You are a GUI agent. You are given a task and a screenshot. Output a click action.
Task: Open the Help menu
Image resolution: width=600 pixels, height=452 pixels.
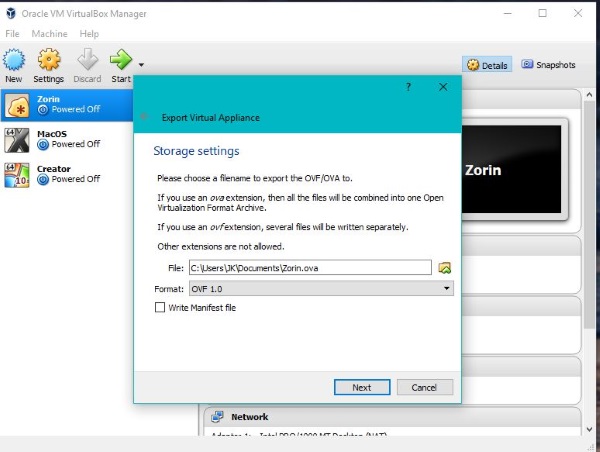coord(89,34)
